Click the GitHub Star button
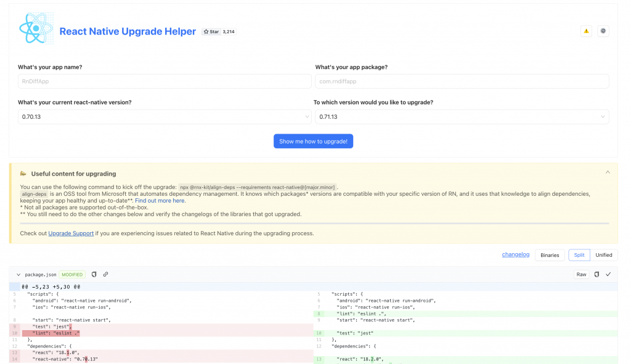631x364 pixels. pos(211,32)
